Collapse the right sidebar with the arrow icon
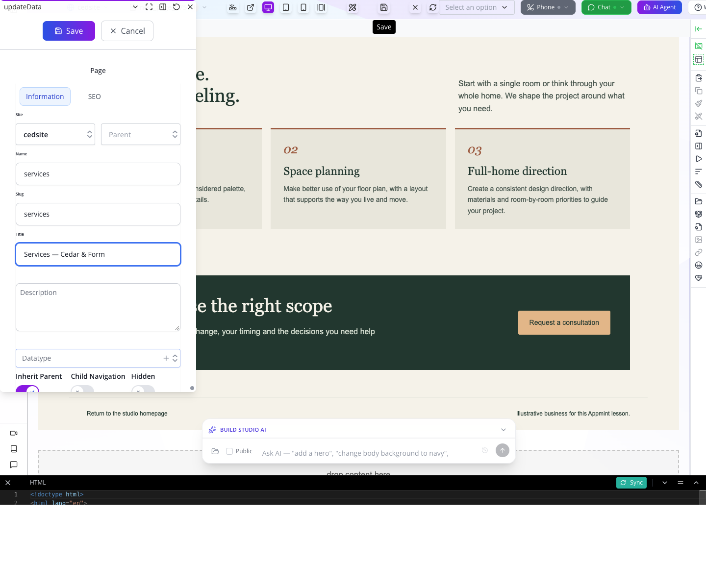706x588 pixels. [x=699, y=29]
